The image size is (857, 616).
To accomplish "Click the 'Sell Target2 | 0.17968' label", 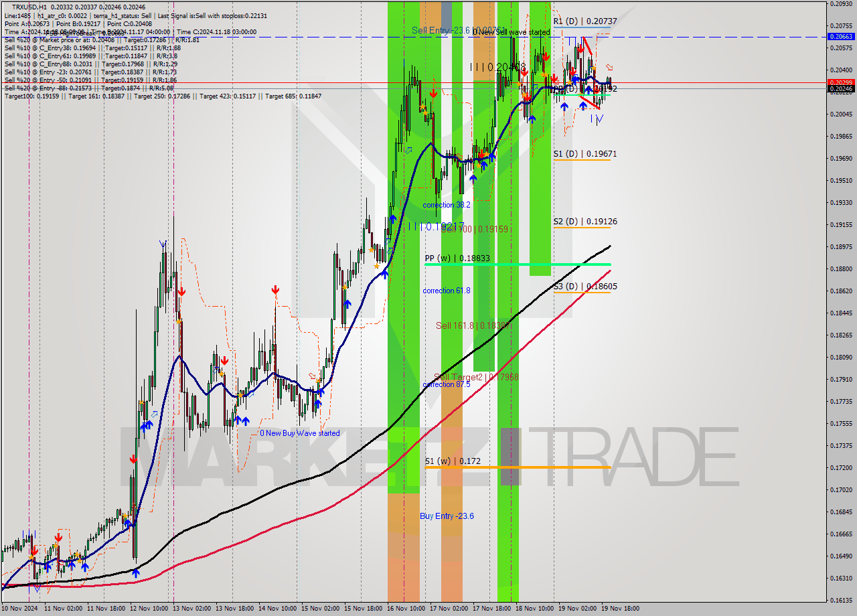I will coord(476,377).
